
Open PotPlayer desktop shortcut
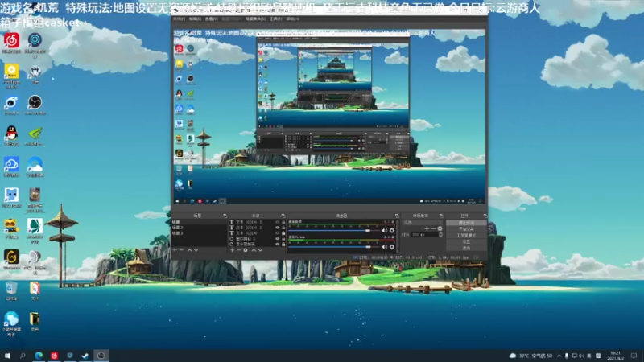pyautogui.click(x=11, y=76)
